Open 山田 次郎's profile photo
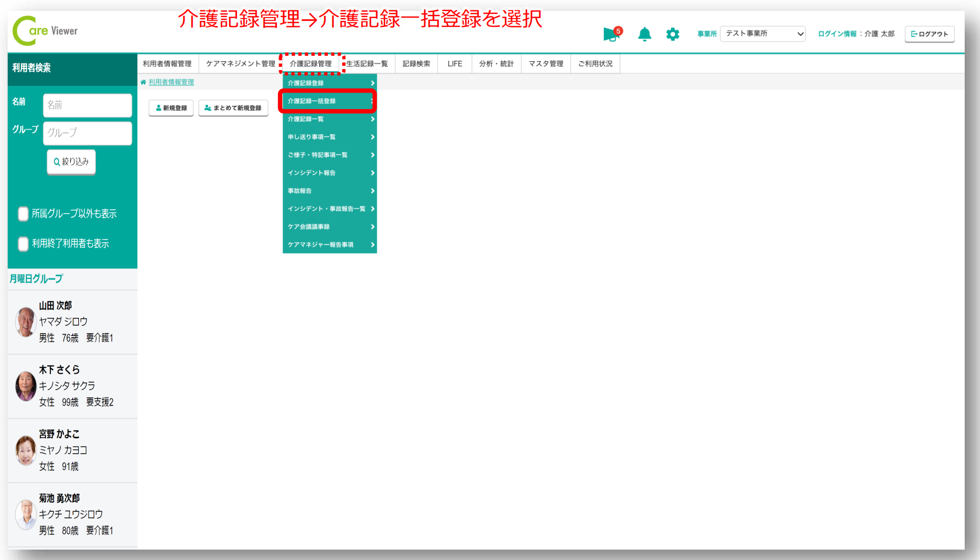The height and width of the screenshot is (560, 980). point(25,322)
